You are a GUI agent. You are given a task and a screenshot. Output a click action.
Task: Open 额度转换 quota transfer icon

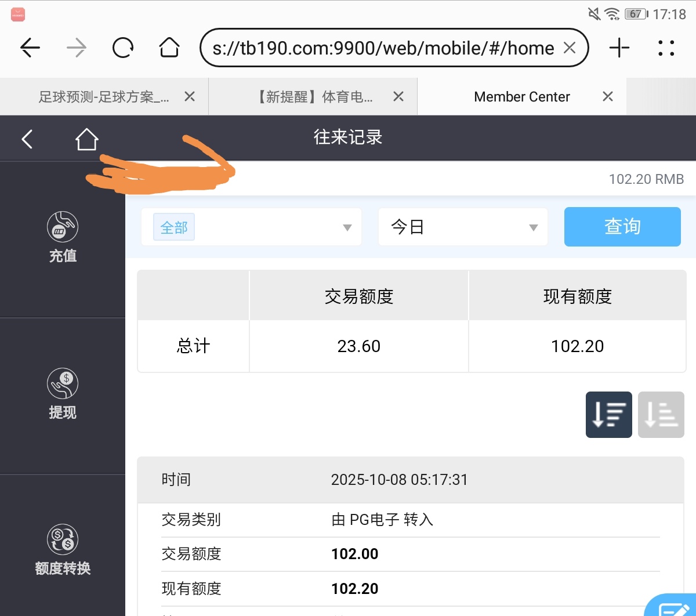[x=63, y=539]
